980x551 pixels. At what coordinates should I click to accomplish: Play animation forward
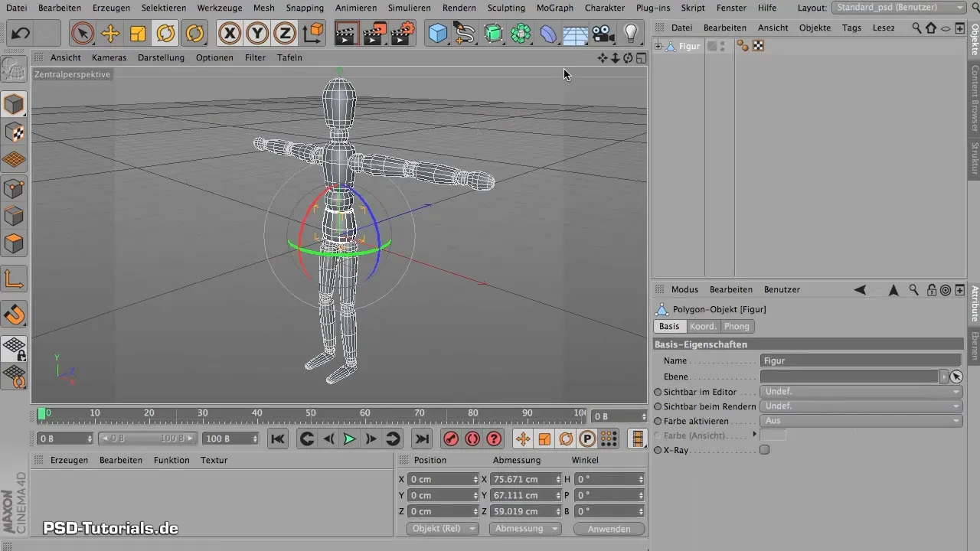pyautogui.click(x=349, y=439)
